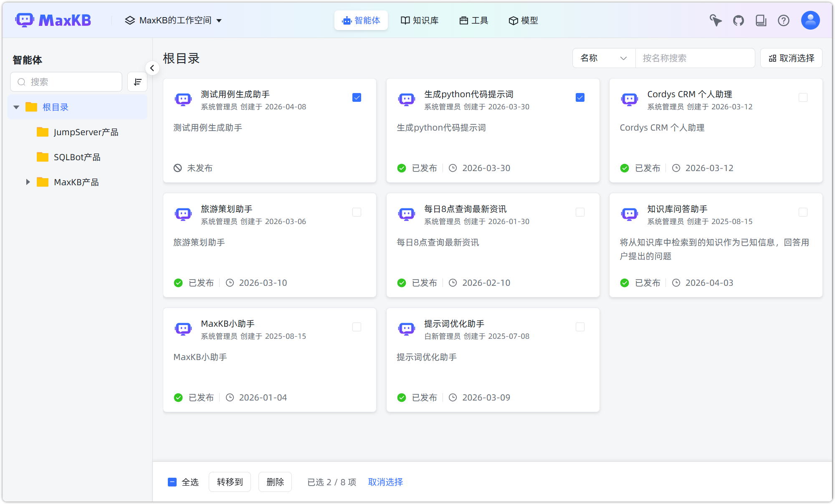Open the cursor pointer icon in header
The image size is (835, 504).
[716, 20]
